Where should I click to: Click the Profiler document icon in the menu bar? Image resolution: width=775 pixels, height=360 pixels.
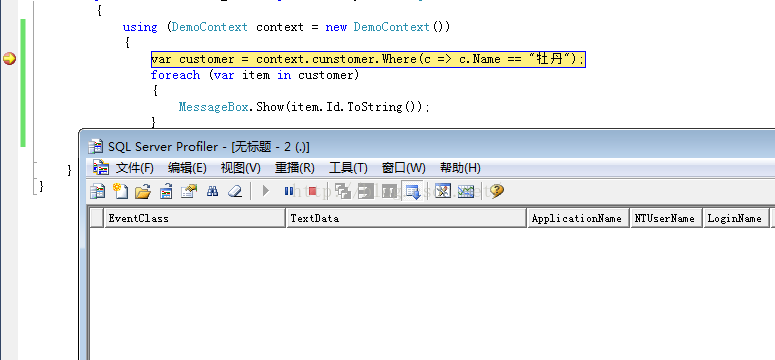tap(101, 168)
